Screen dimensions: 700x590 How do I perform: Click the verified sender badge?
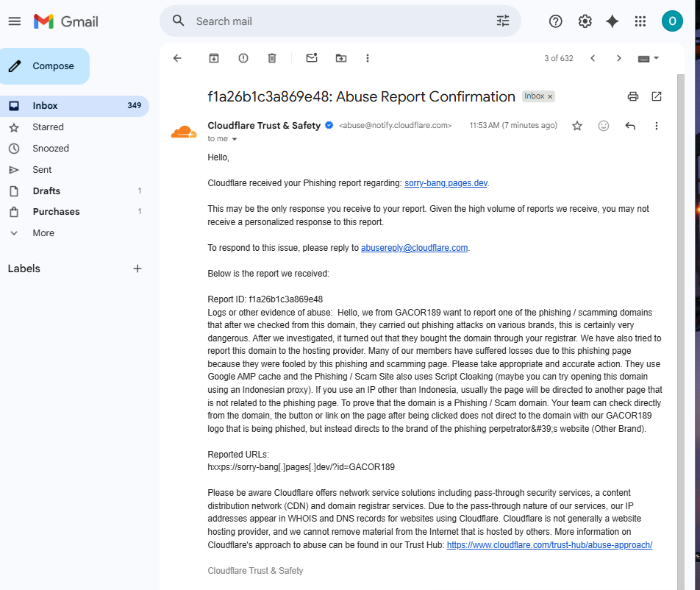tap(329, 126)
